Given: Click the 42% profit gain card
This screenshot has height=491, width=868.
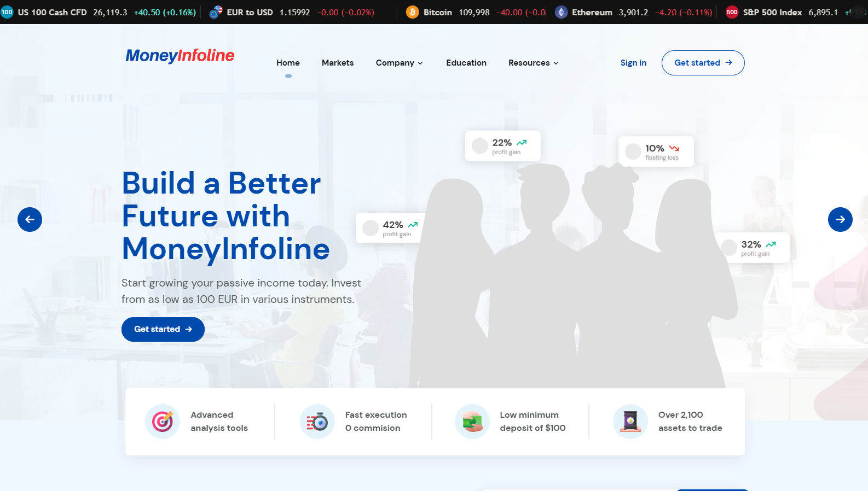Looking at the screenshot, I should tap(390, 228).
